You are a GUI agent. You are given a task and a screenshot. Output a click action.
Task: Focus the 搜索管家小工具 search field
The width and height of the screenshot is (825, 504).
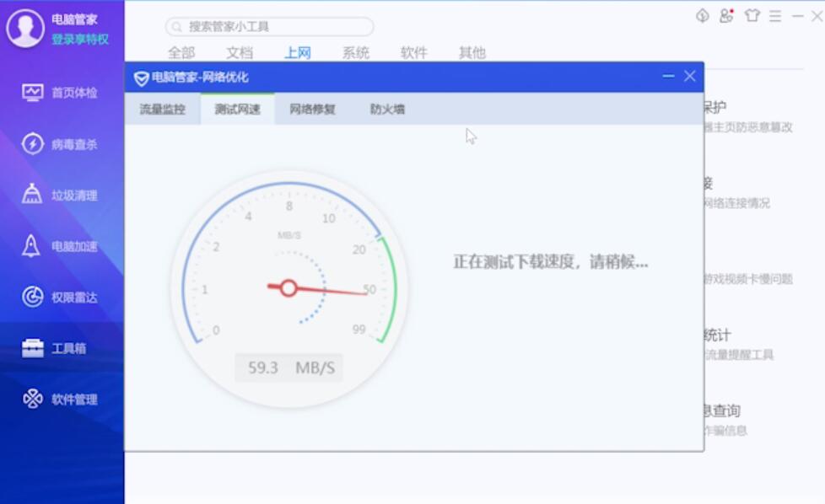click(x=269, y=26)
